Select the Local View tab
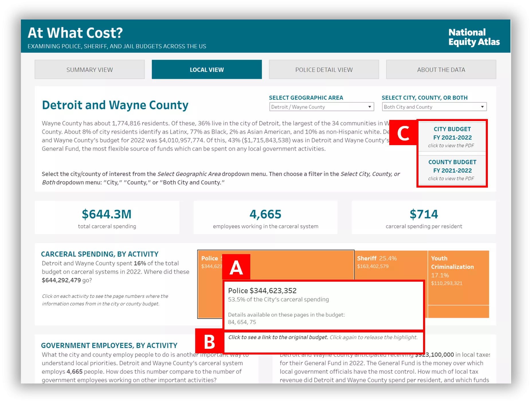This screenshot has height=403, width=532. coord(207,70)
